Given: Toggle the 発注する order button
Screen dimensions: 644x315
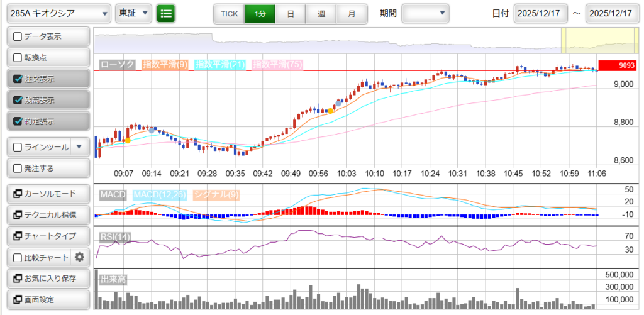Looking at the screenshot, I should 18,168.
